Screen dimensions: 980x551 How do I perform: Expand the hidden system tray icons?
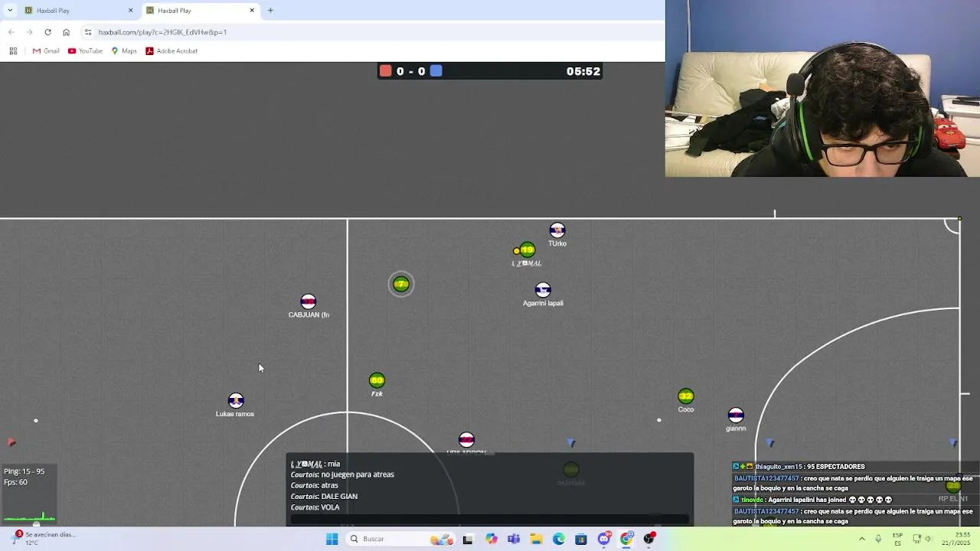point(862,539)
